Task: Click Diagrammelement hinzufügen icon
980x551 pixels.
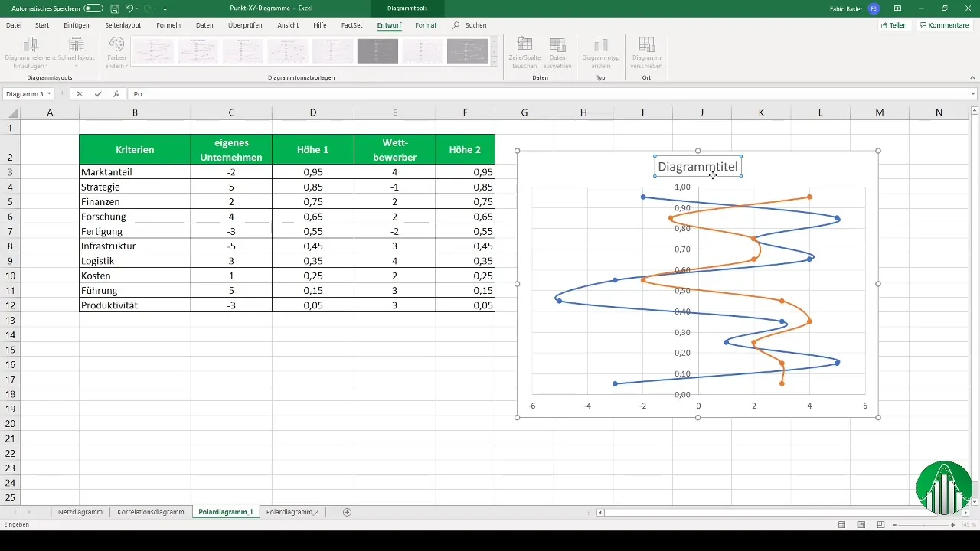Action: (x=32, y=44)
